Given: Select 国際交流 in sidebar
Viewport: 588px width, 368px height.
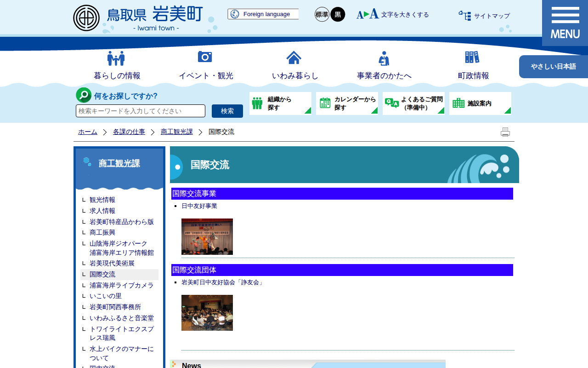Looking at the screenshot, I should pyautogui.click(x=102, y=275).
